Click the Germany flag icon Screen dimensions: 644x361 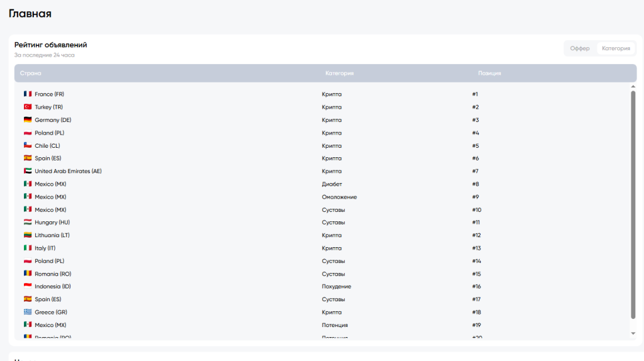[x=28, y=119]
